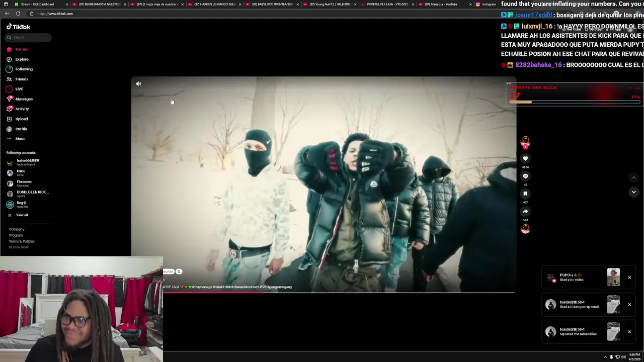
Task: Open the Flacoomc following account
Action: [x=19, y=183]
